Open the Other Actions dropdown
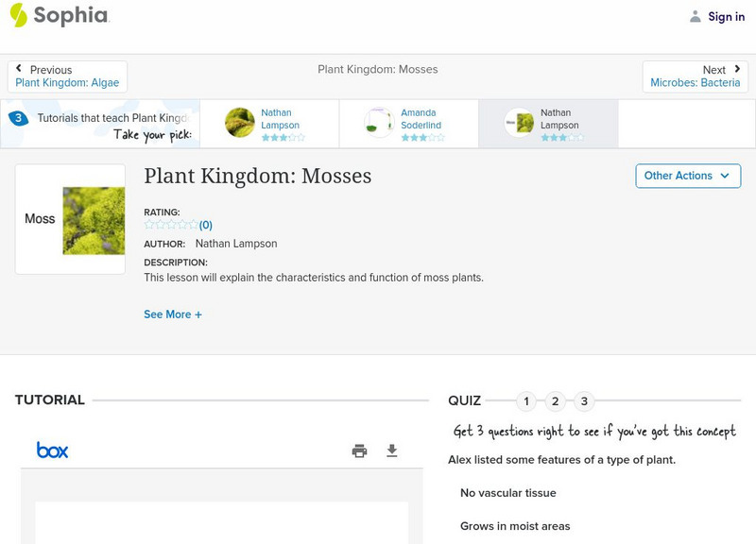The width and height of the screenshot is (756, 544). pyautogui.click(x=687, y=176)
